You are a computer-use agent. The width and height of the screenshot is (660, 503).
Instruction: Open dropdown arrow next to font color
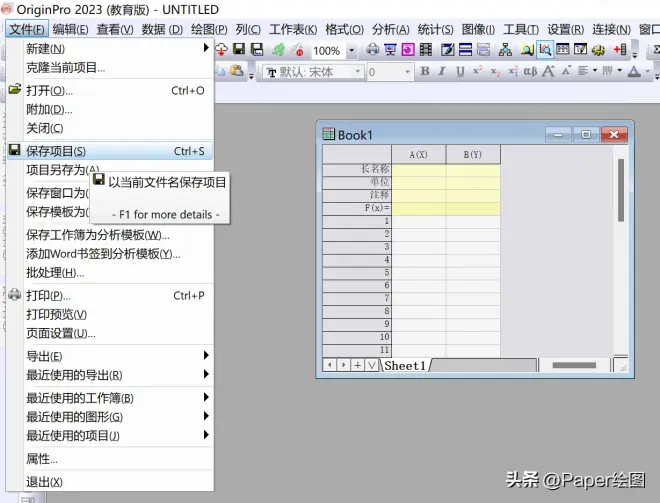click(x=648, y=71)
